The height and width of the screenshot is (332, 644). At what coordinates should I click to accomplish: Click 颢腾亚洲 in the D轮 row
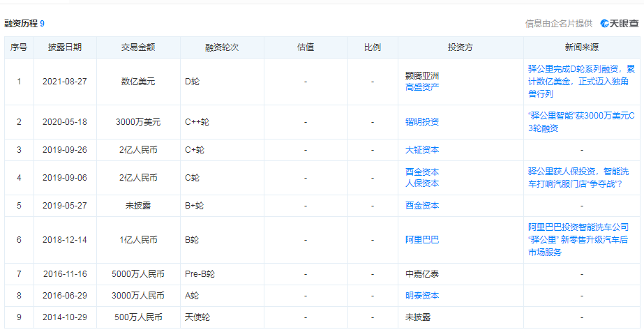pos(422,76)
